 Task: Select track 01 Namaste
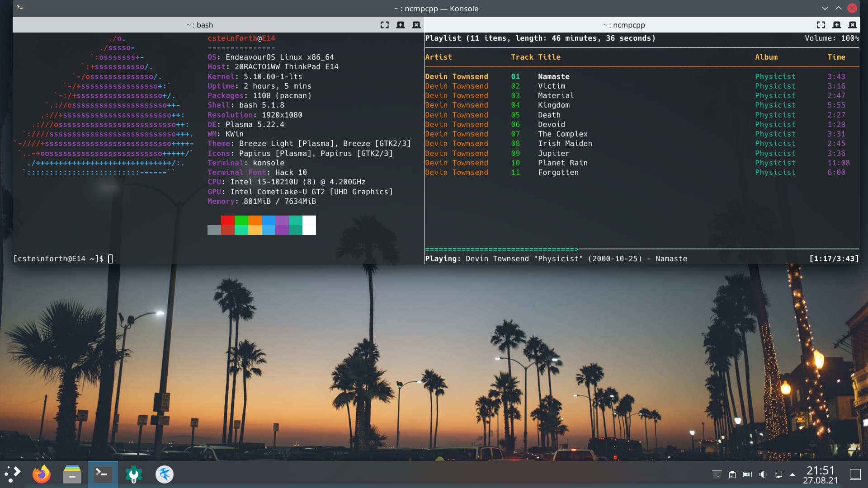click(x=642, y=76)
